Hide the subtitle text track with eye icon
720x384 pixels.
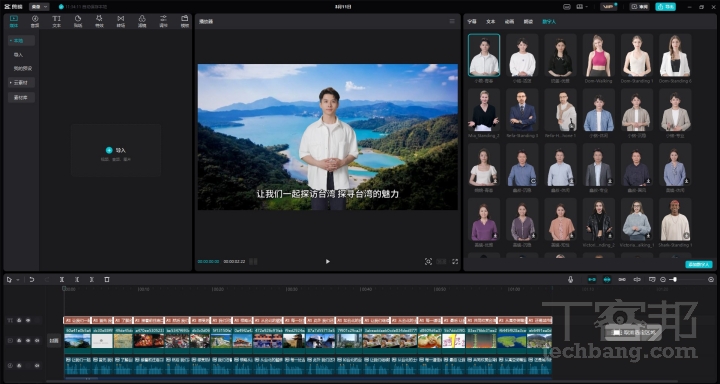pos(28,320)
